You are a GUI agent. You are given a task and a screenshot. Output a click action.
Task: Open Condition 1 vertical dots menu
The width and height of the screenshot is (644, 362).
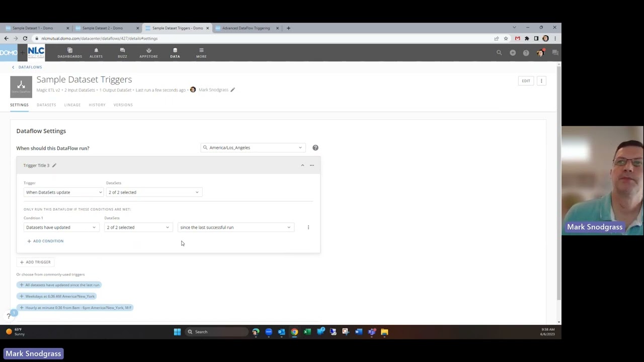pyautogui.click(x=308, y=227)
